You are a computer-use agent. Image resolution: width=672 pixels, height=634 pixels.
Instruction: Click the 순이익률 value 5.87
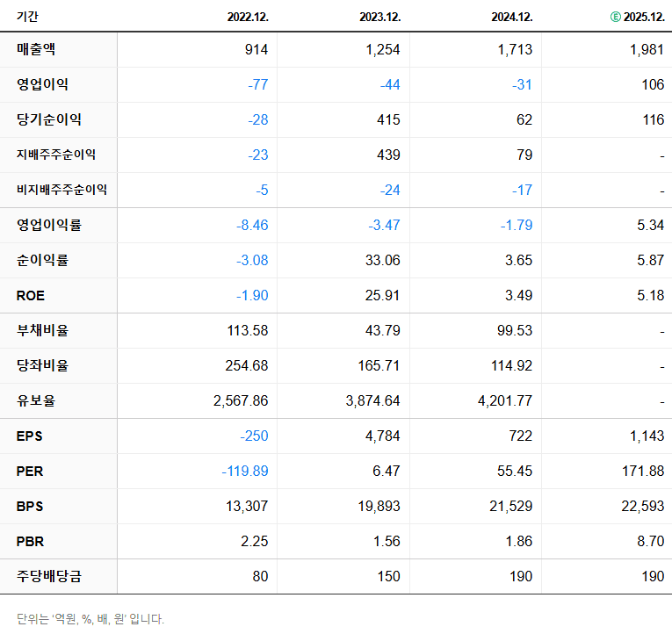click(651, 261)
